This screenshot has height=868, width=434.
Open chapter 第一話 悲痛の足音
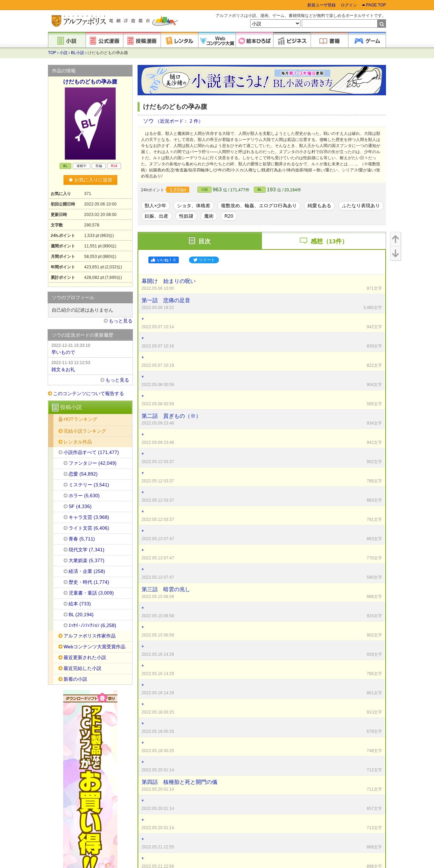click(166, 300)
